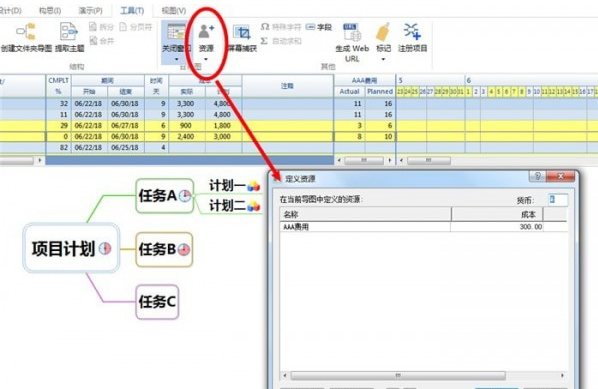Click the 成本 column header in dialog
The image size is (598, 389).
click(x=497, y=214)
